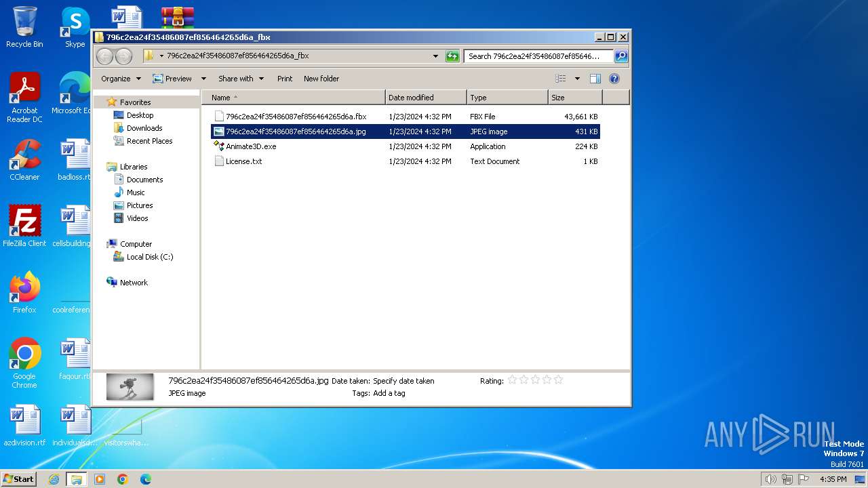
Task: Open the Videos library
Action: point(137,218)
